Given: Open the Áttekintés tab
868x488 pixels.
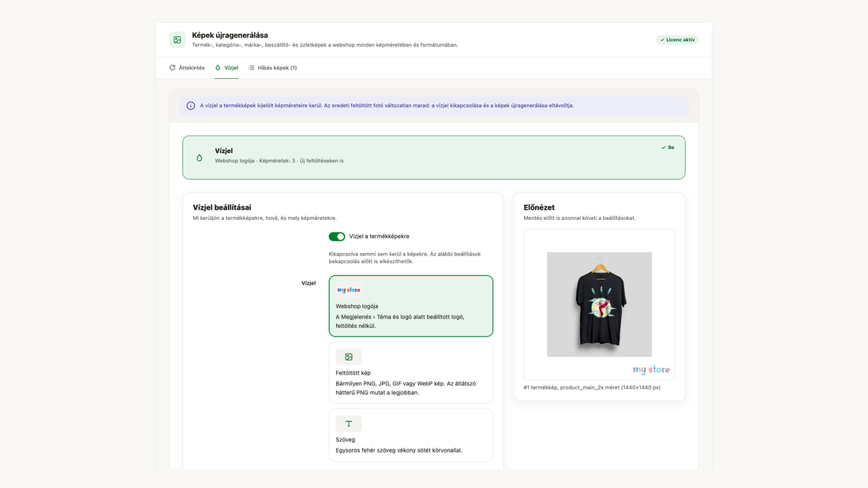Looking at the screenshot, I should point(187,68).
